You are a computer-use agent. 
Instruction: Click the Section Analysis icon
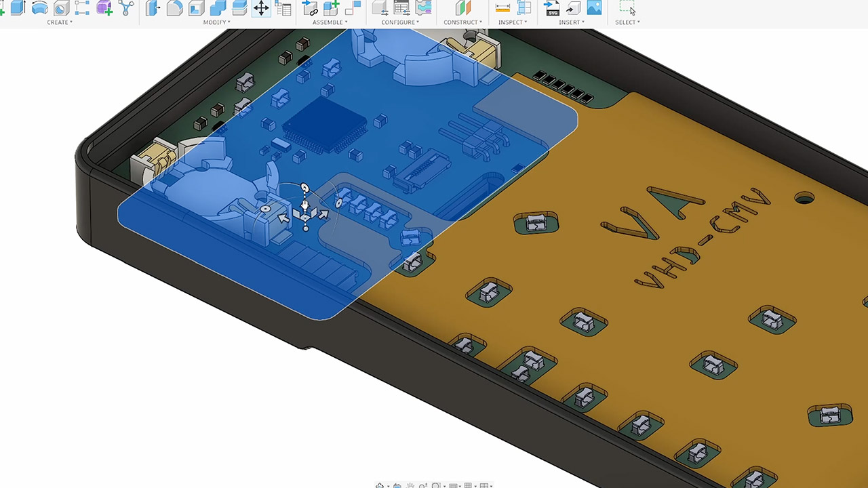pos(524,8)
